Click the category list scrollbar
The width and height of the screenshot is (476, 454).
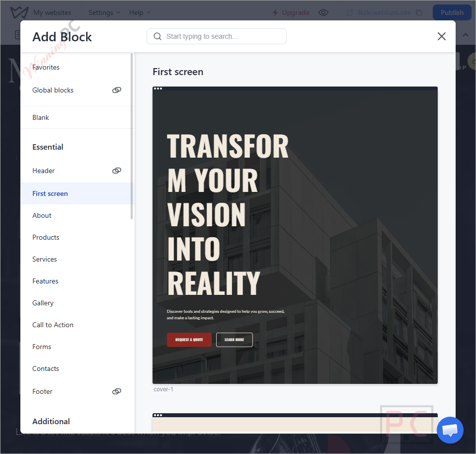pyautogui.click(x=132, y=136)
